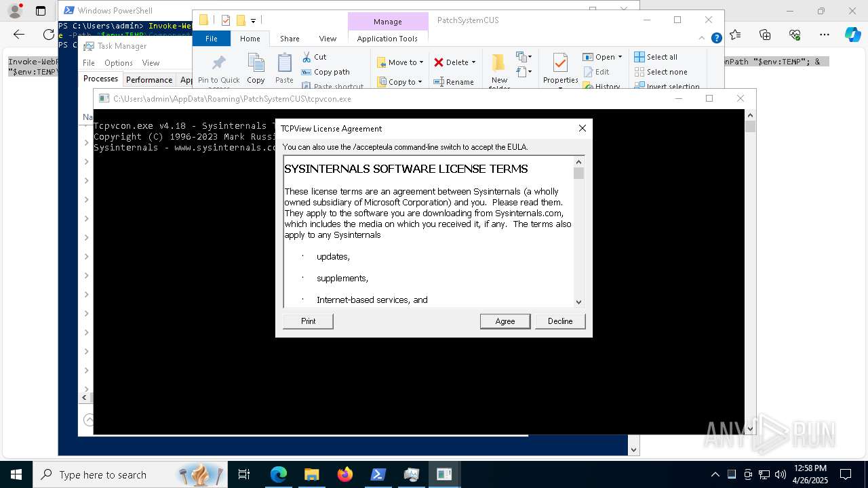Open Task Manager File menu
This screenshot has height=488, width=868.
pyautogui.click(x=89, y=63)
